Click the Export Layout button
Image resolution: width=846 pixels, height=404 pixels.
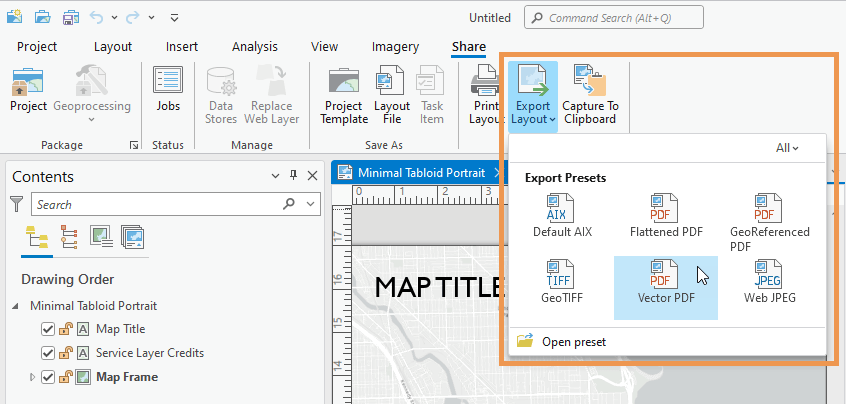[533, 97]
